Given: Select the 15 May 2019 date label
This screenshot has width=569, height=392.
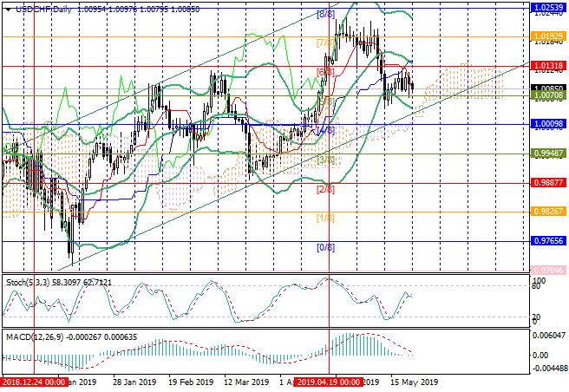Looking at the screenshot, I should click(x=414, y=382).
